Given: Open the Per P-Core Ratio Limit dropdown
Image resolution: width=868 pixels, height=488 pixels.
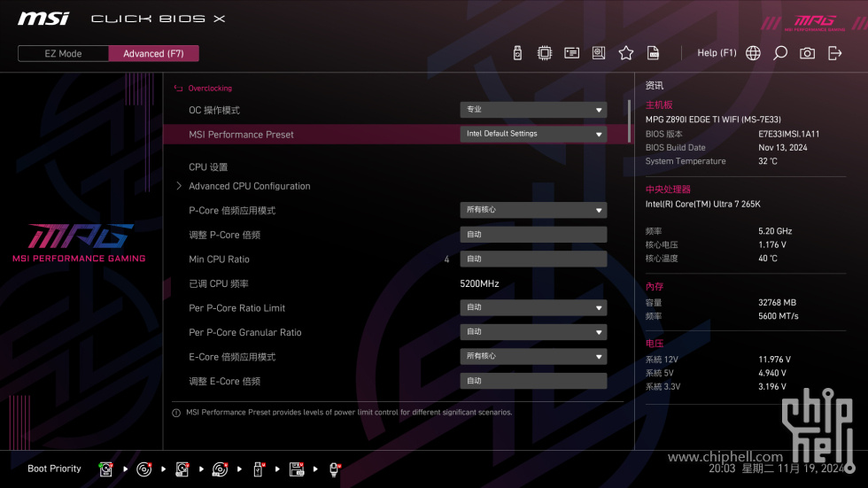Looking at the screenshot, I should click(533, 307).
